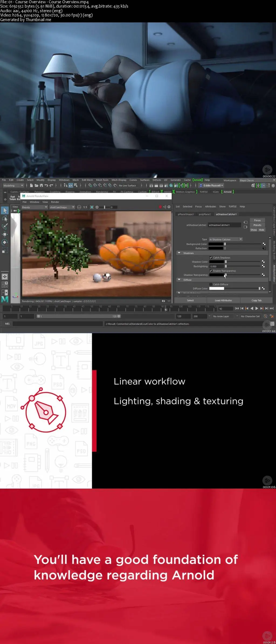Open the Attributes menu in Attribute Editor
This screenshot has height=644, width=276.
[x=211, y=207]
